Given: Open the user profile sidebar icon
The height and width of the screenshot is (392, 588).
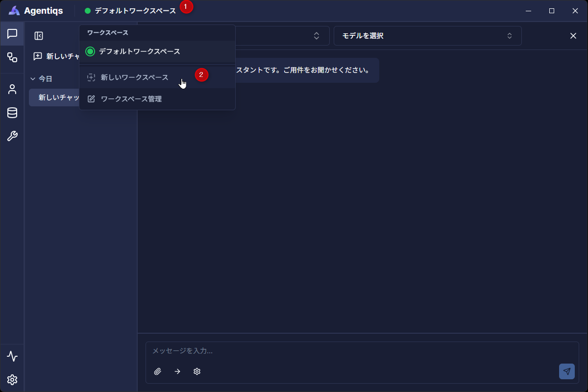Looking at the screenshot, I should click(x=12, y=89).
